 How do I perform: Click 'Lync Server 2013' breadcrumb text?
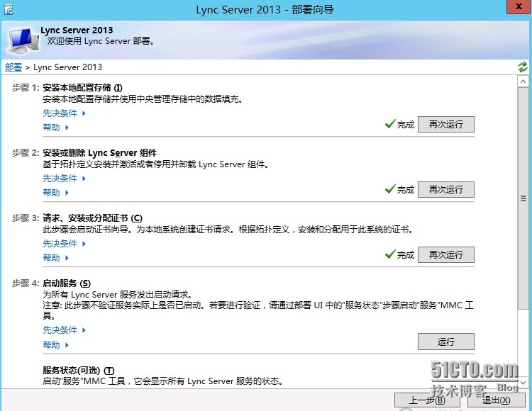(67, 67)
